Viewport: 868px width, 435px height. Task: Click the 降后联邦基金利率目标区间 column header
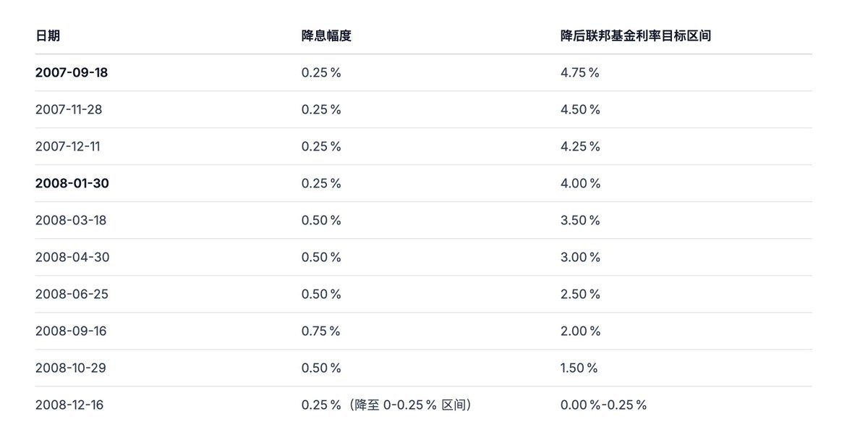point(636,35)
